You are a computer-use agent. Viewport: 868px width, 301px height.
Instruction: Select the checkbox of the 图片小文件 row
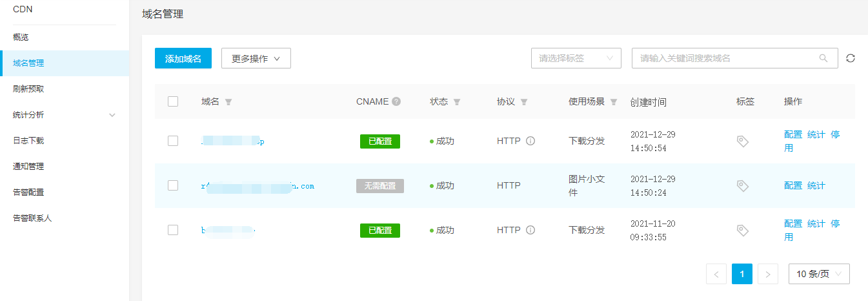[173, 185]
